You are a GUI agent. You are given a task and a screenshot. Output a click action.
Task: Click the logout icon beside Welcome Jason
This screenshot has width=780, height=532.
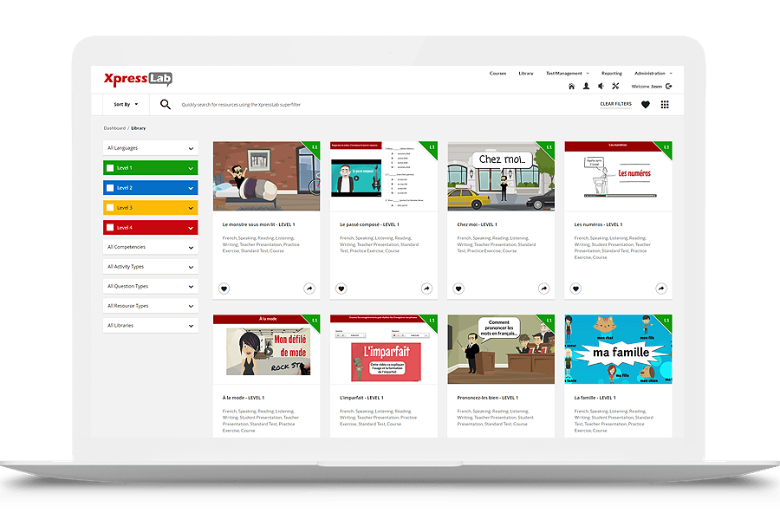point(669,86)
